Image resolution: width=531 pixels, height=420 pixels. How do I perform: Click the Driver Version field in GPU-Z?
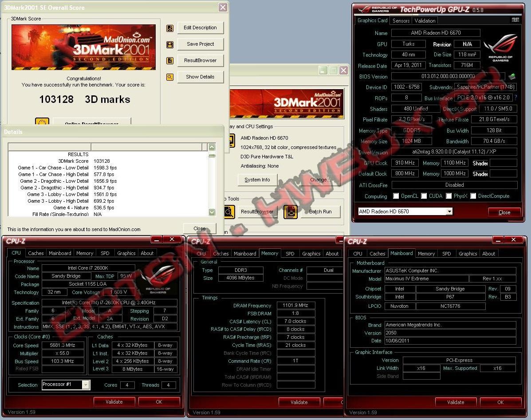point(454,152)
